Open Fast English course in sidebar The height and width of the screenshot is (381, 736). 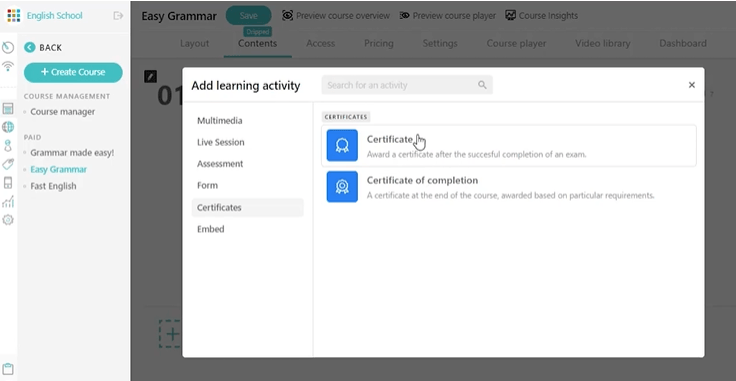(53, 186)
